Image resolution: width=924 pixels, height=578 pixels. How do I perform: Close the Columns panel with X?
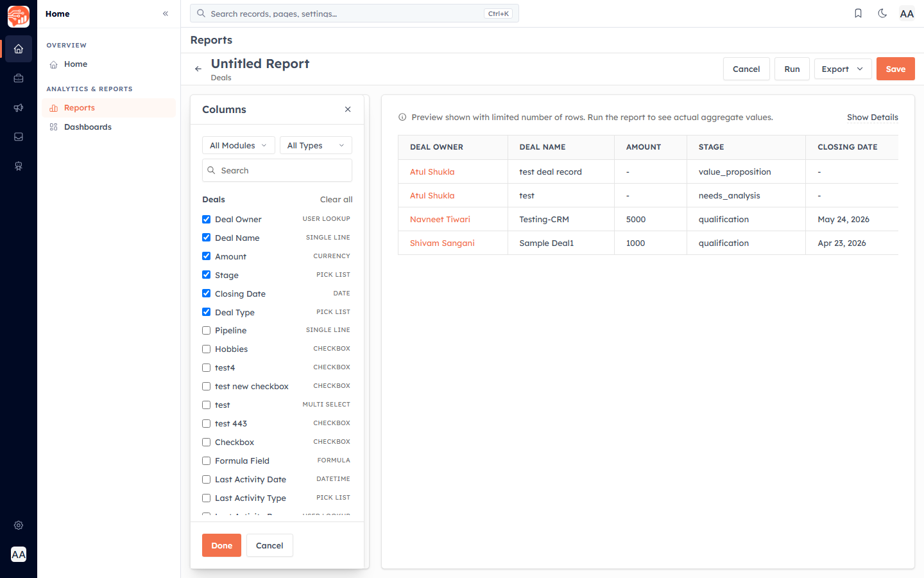[348, 109]
